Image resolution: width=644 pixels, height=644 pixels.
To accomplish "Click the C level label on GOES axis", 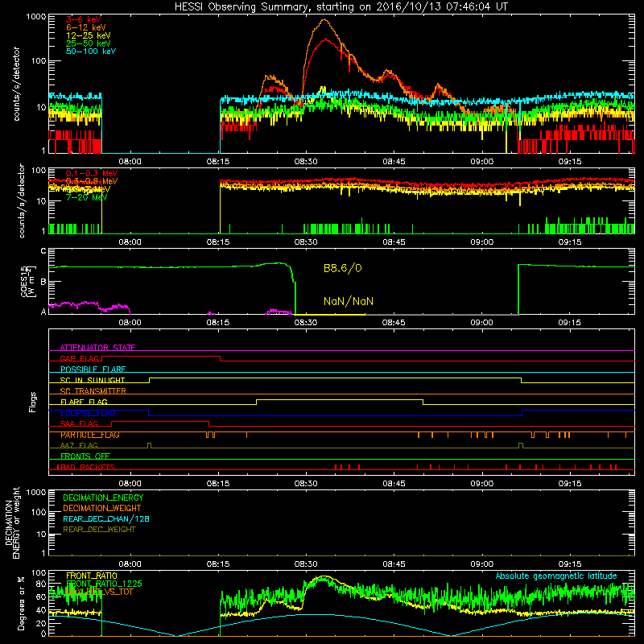I will [x=43, y=250].
